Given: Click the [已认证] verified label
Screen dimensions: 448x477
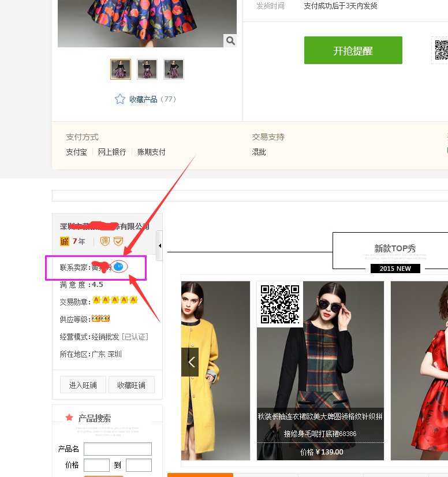Looking at the screenshot, I should [x=135, y=337].
